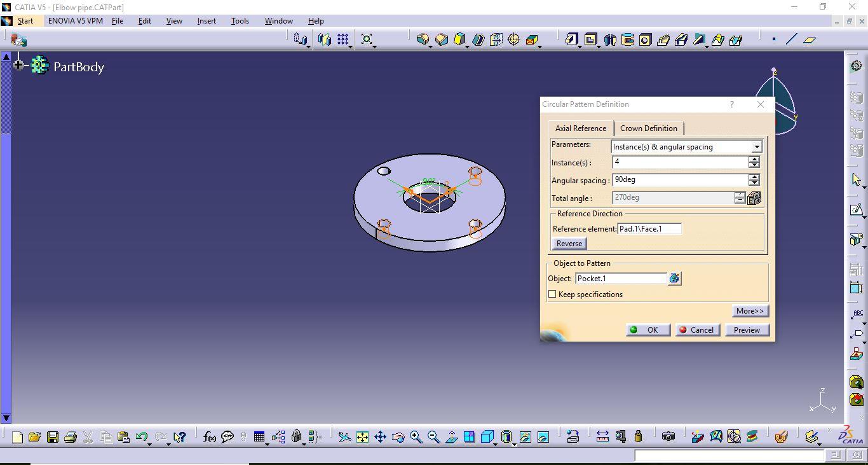This screenshot has height=465, width=868.
Task: Click the Capture camera icon
Action: click(668, 436)
